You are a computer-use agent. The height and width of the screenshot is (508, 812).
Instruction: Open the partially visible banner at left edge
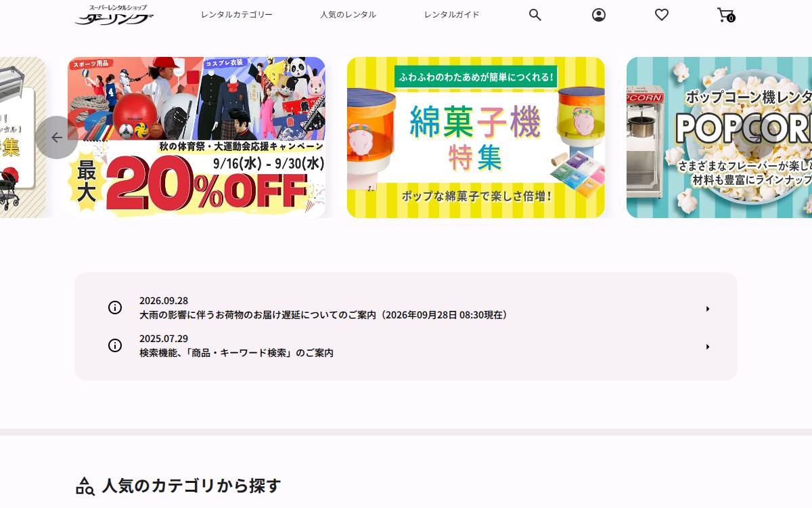(x=22, y=137)
